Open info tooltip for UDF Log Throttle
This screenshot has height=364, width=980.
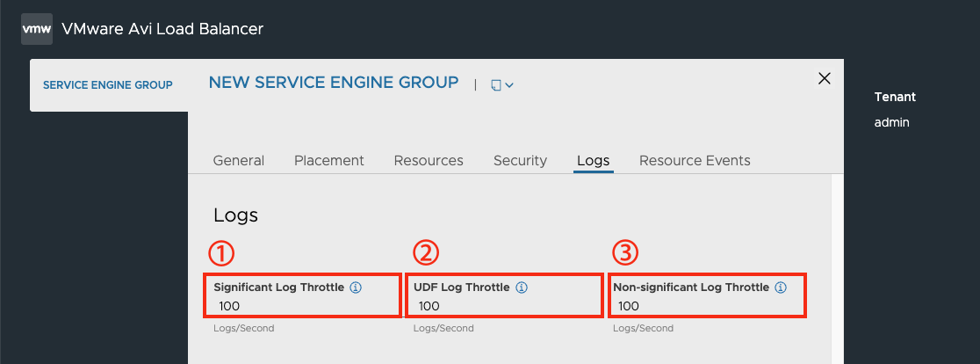click(x=522, y=288)
